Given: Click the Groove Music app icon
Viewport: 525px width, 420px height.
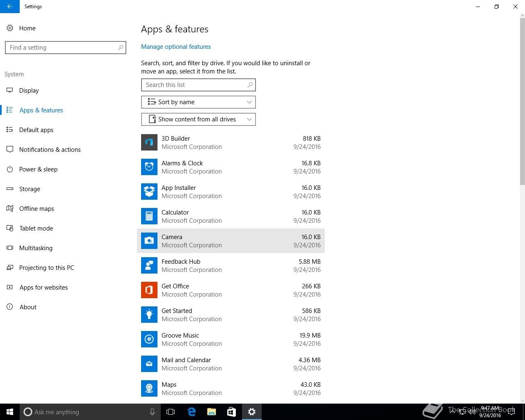Looking at the screenshot, I should point(149,339).
